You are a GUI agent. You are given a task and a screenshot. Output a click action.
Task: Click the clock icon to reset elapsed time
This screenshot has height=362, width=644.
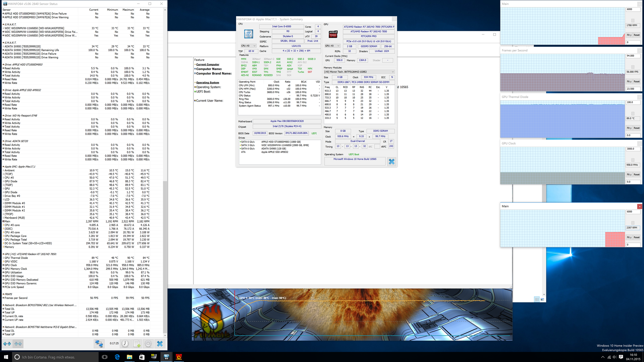(x=125, y=344)
